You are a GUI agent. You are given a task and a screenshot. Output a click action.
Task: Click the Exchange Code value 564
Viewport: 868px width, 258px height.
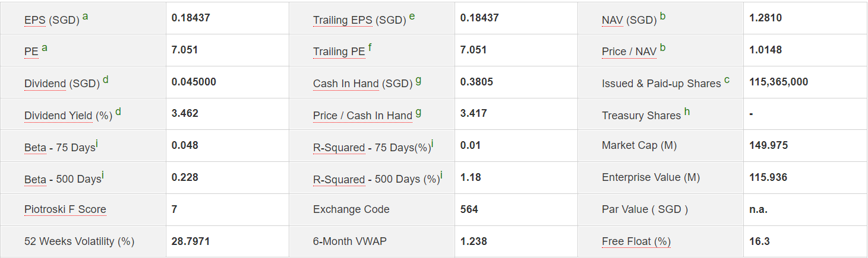point(469,209)
